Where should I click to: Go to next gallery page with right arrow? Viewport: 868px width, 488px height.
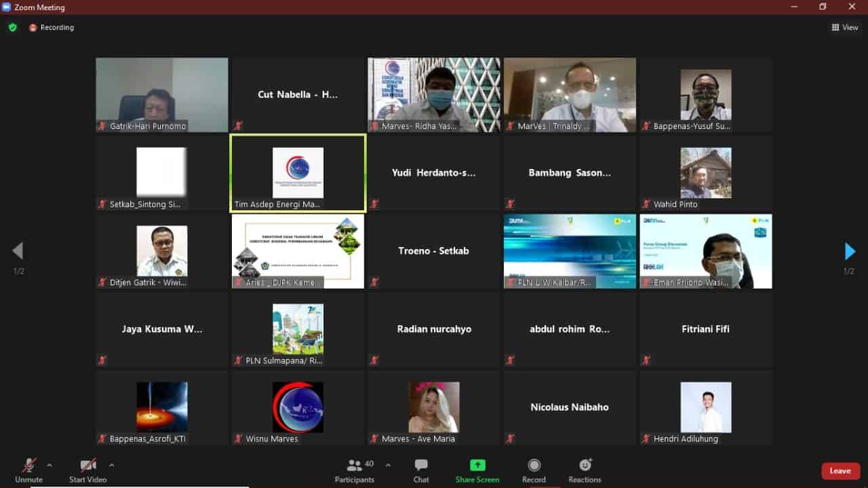click(x=850, y=251)
